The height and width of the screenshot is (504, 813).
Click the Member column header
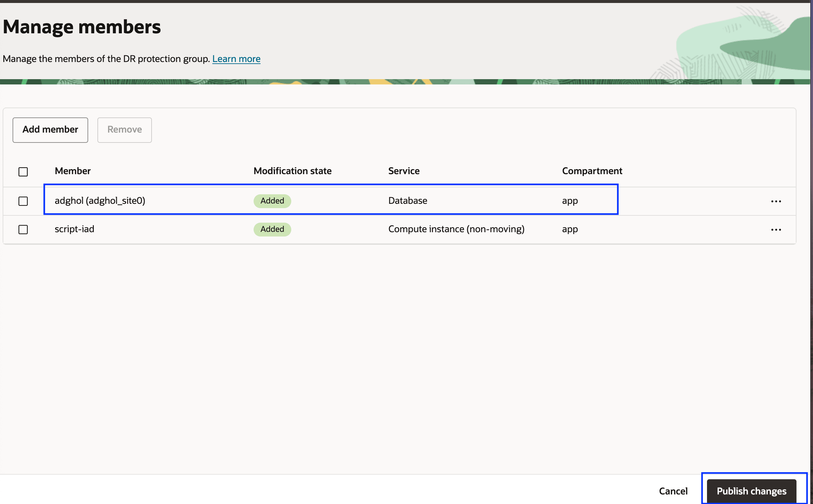pos(72,171)
